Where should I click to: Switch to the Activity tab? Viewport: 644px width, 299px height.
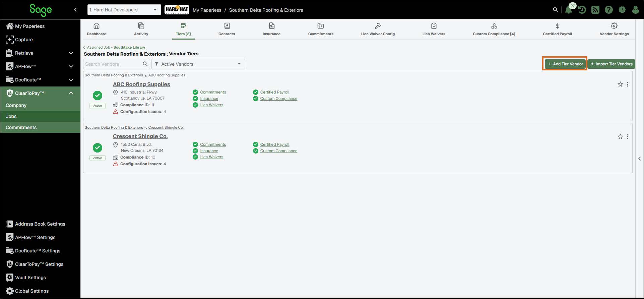[x=141, y=29]
